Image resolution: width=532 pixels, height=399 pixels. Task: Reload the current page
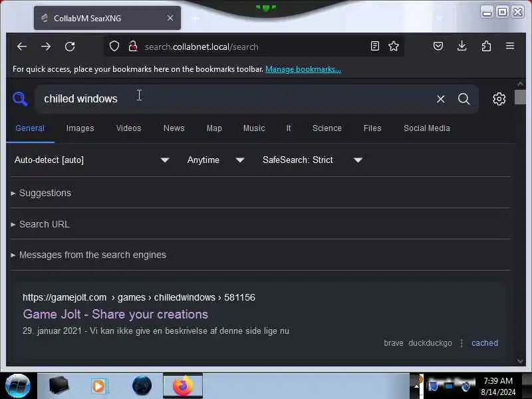[x=70, y=46]
